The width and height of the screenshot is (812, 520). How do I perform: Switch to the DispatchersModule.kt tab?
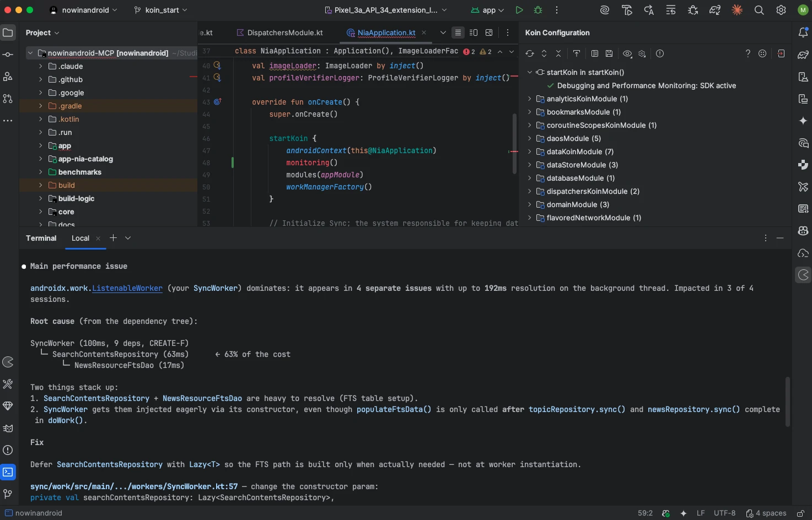point(284,32)
